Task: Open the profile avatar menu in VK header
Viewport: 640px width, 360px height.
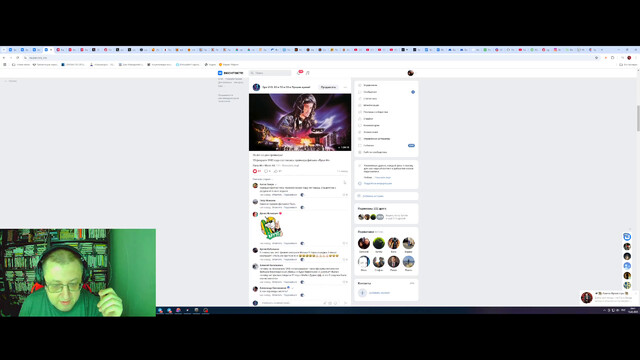Action: [x=411, y=73]
